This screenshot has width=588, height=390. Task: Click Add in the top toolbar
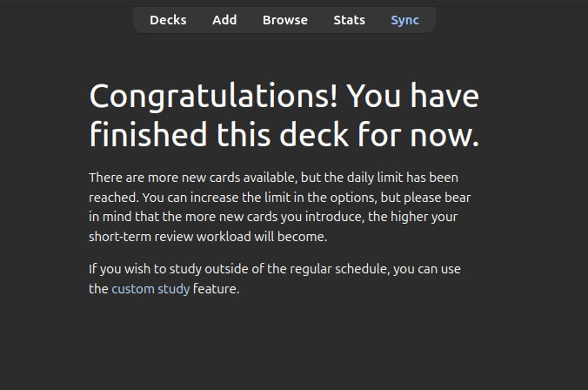[224, 20]
